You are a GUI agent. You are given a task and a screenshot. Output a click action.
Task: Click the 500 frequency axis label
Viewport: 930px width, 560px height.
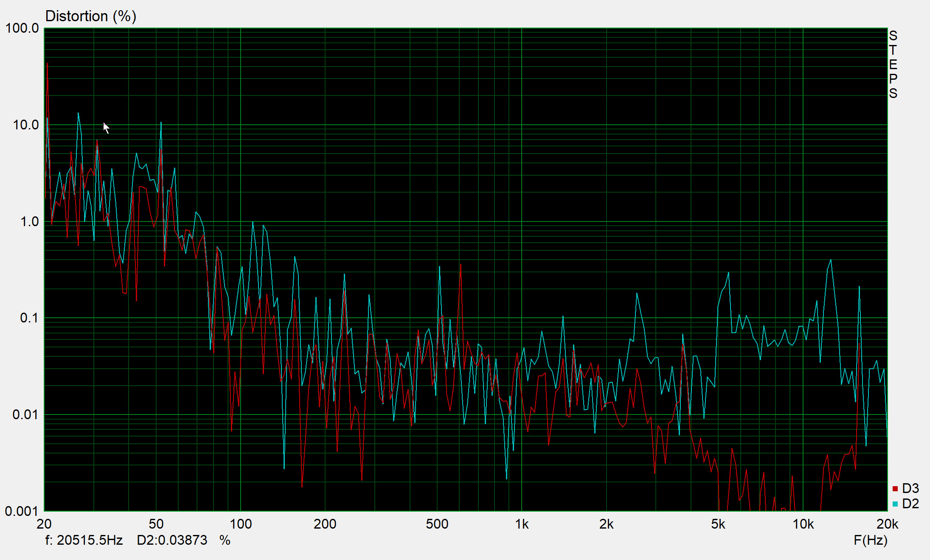point(437,524)
